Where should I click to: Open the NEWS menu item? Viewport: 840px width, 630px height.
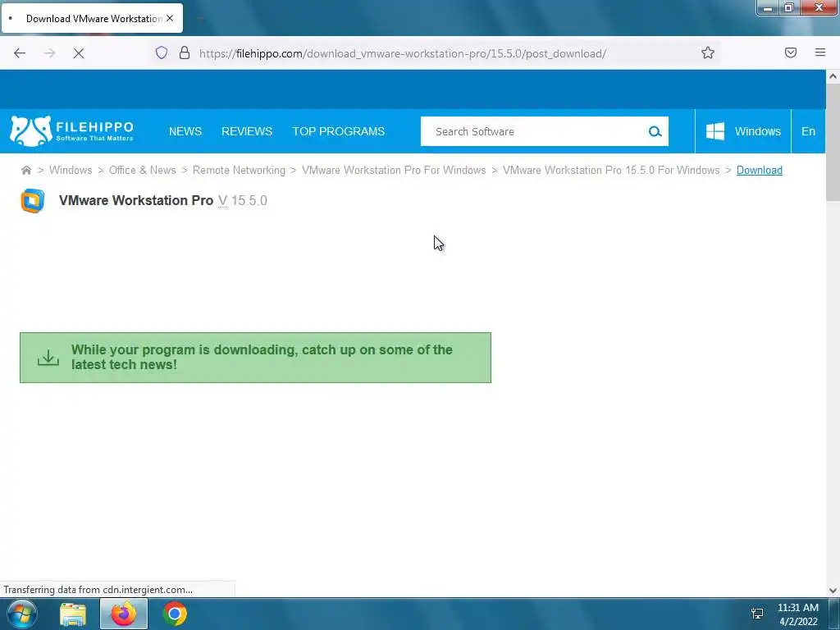point(185,131)
